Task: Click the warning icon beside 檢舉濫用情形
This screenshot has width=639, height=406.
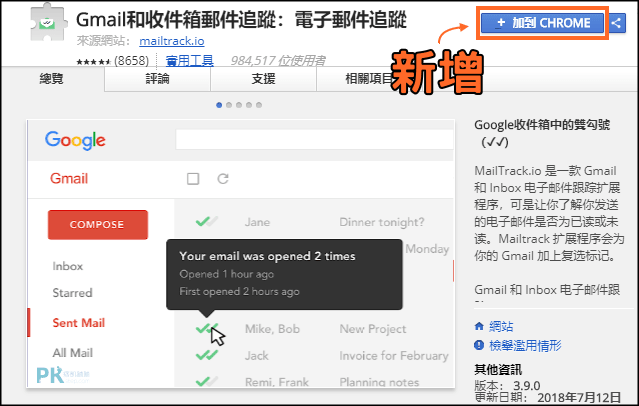Action: pyautogui.click(x=479, y=345)
